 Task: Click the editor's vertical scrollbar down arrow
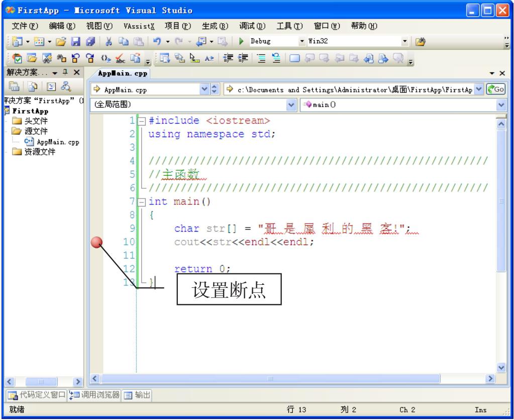(x=501, y=368)
